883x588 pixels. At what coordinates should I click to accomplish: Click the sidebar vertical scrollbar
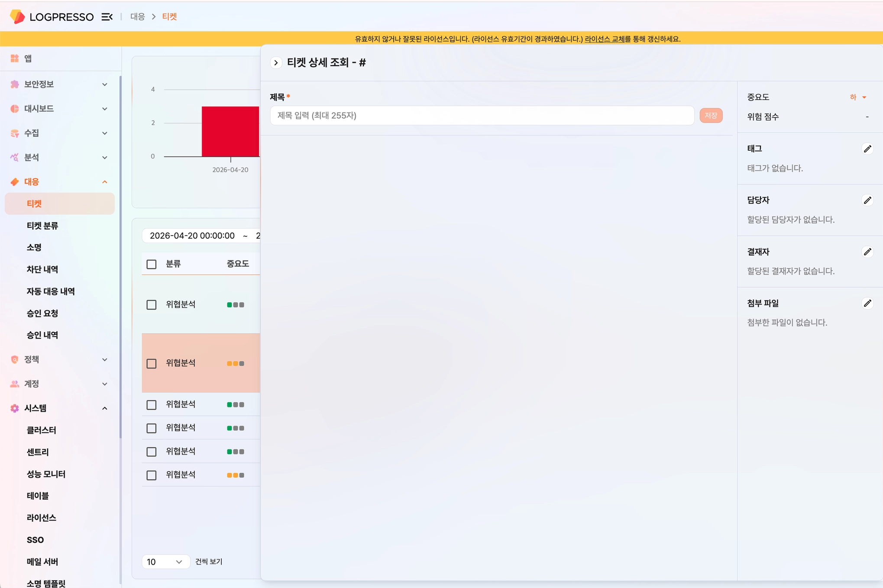(x=120, y=257)
